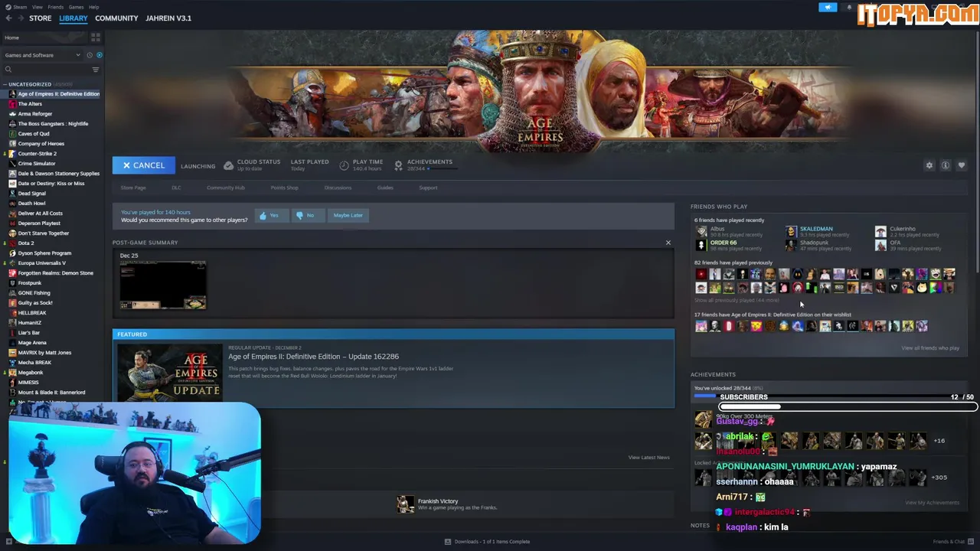Screen dimensions: 980x551
Task: Click the Play Time clock icon
Action: coord(344,165)
